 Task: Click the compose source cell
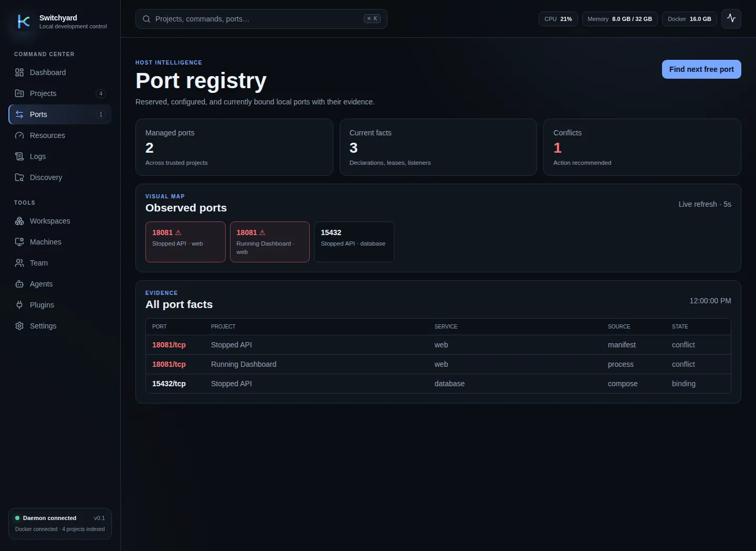623,384
